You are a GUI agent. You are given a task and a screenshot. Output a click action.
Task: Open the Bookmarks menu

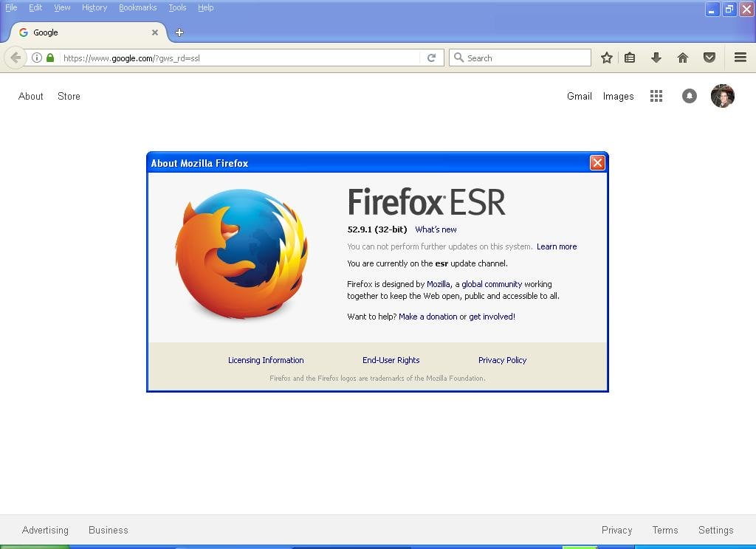[137, 7]
